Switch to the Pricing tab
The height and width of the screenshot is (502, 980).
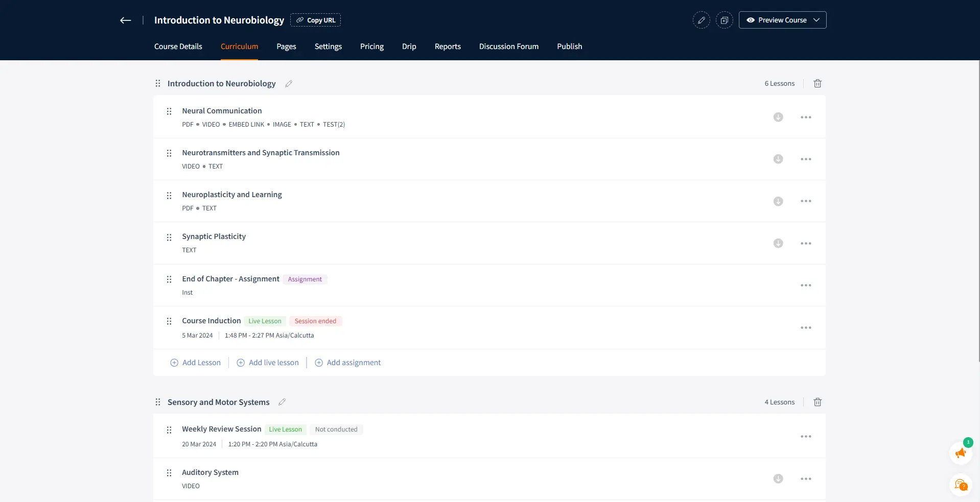pyautogui.click(x=371, y=46)
